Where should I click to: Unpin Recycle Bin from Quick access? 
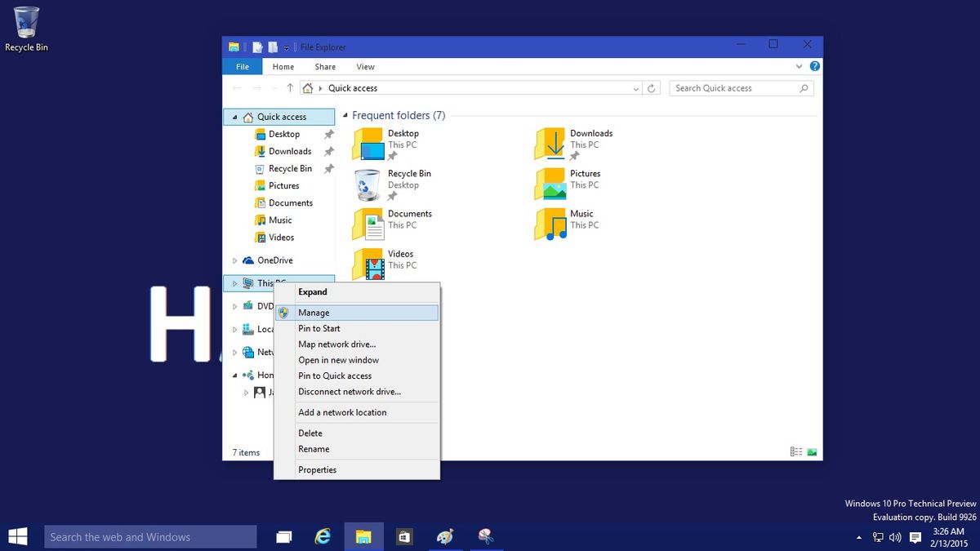(x=327, y=168)
